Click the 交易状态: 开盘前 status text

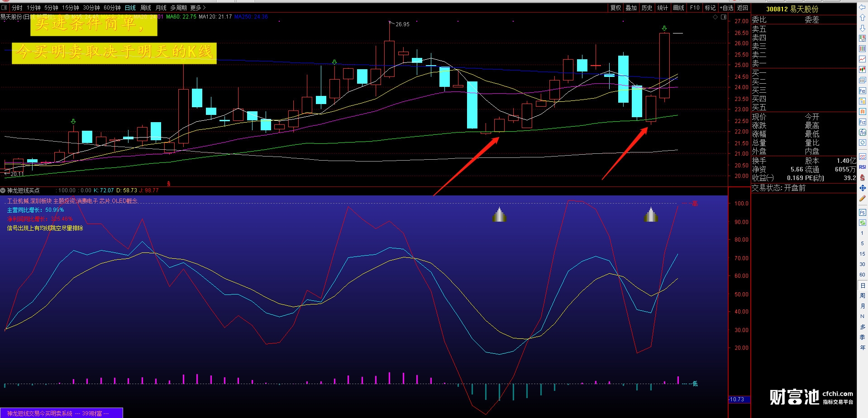click(779, 188)
